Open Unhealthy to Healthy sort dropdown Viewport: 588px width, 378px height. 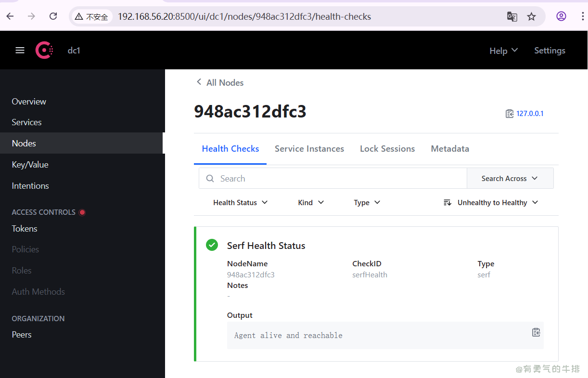pyautogui.click(x=491, y=203)
